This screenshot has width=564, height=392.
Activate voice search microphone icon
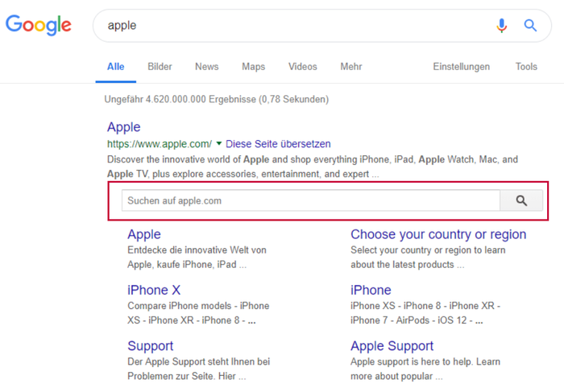(501, 26)
